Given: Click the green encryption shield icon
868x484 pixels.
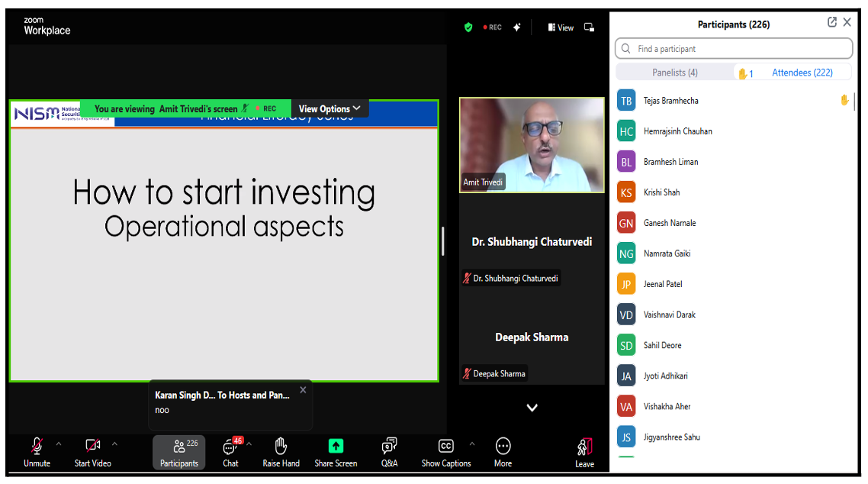Looking at the screenshot, I should pos(468,27).
